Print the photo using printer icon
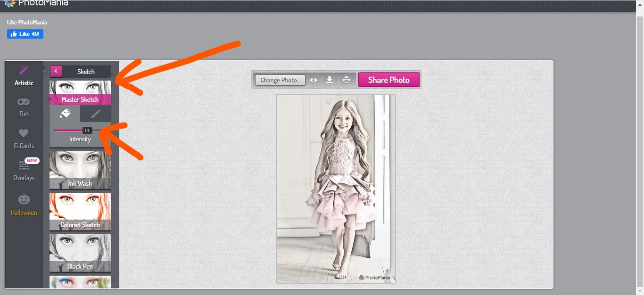Image resolution: width=644 pixels, height=295 pixels. coord(347,80)
